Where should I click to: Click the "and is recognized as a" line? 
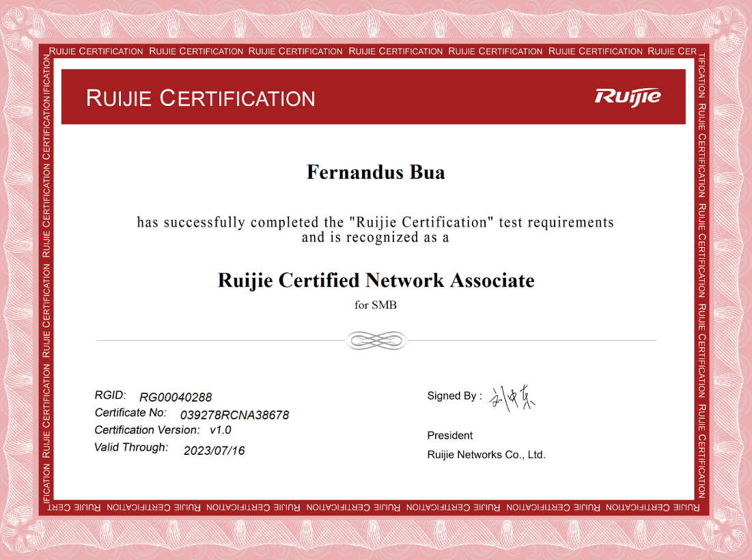click(376, 238)
